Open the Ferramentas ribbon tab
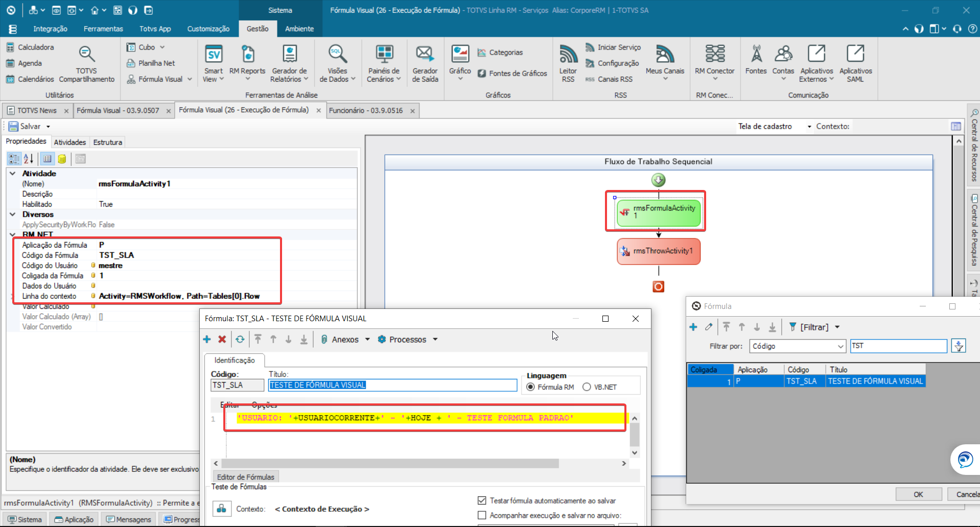The image size is (980, 527). pos(103,29)
